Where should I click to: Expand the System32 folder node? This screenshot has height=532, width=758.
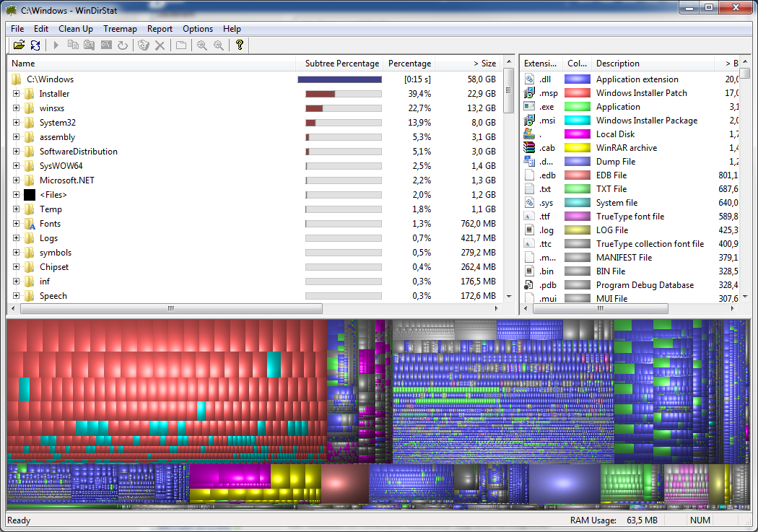tap(17, 122)
